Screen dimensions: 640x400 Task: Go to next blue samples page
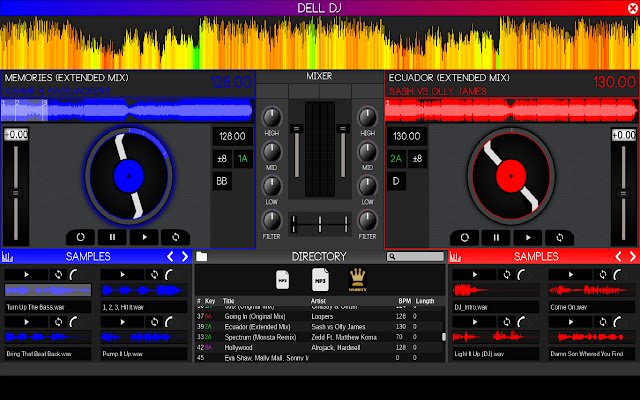tap(185, 256)
